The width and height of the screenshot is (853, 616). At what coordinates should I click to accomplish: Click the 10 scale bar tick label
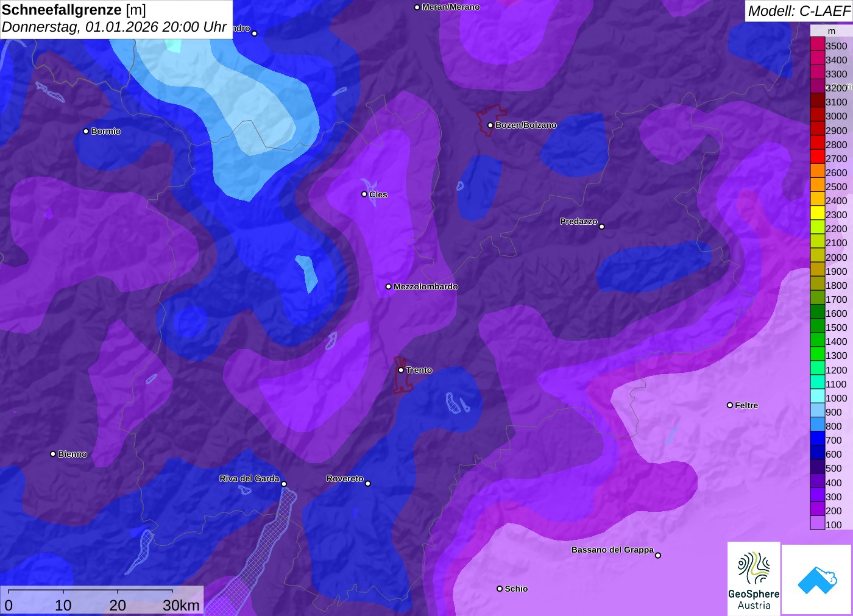click(63, 605)
